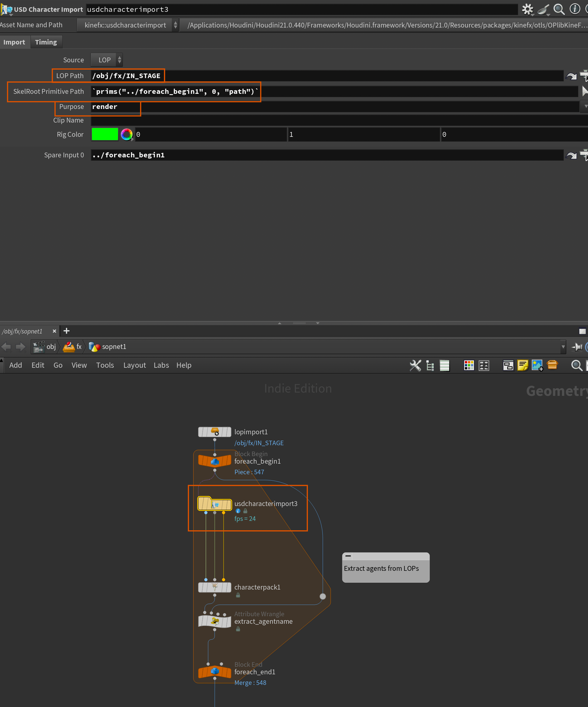Show the tree view list icon
Screen dimensions: 588x707
click(x=430, y=365)
